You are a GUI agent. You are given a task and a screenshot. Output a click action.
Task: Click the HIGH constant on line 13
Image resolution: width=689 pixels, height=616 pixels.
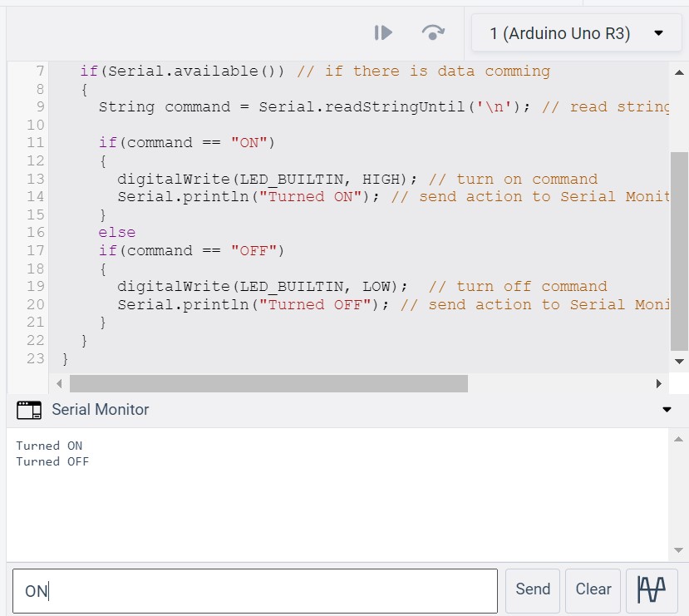[x=381, y=179]
